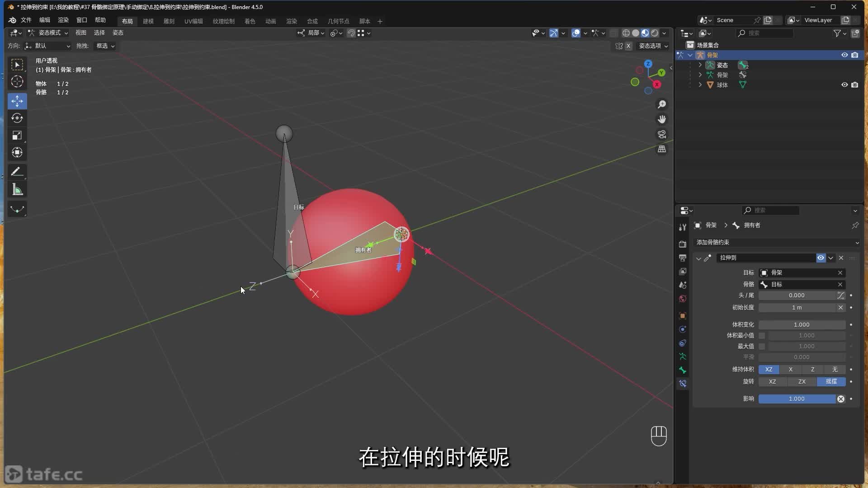This screenshot has width=868, height=488.
Task: Open the 添加骨骼约束 dropdown
Action: (x=776, y=242)
